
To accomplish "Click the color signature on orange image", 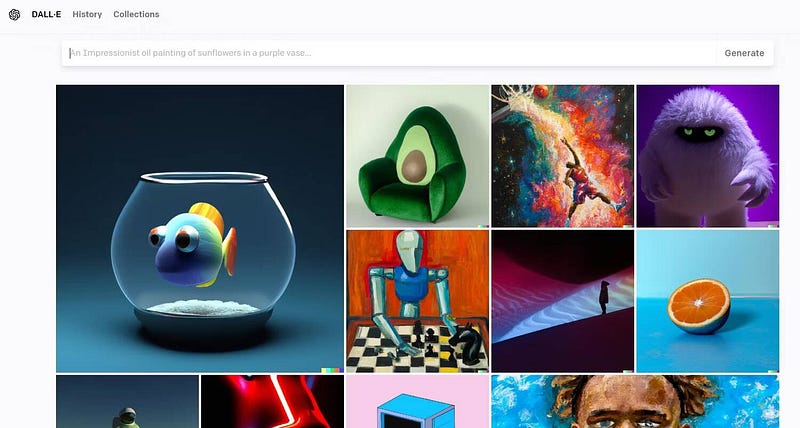I will [773, 371].
